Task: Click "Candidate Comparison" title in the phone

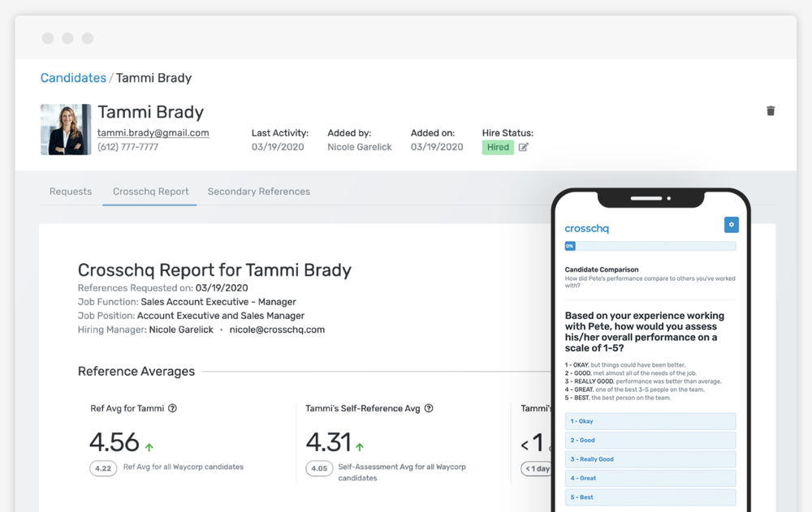Action: click(x=601, y=269)
